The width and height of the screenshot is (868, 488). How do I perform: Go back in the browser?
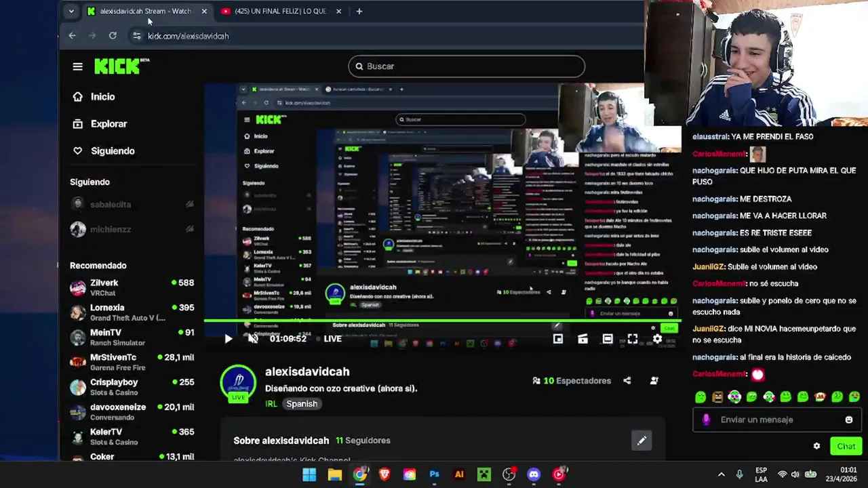pyautogui.click(x=72, y=36)
